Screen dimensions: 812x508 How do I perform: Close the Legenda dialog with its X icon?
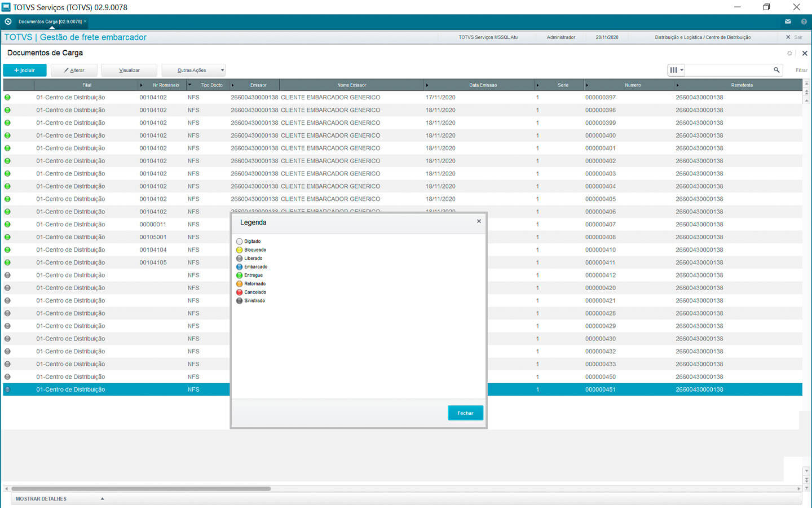(479, 221)
